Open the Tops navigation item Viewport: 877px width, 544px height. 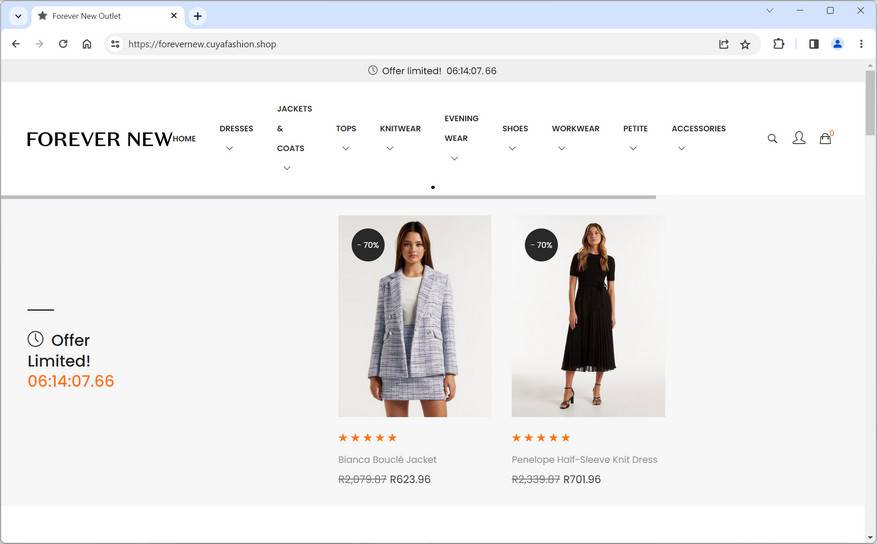tap(346, 129)
